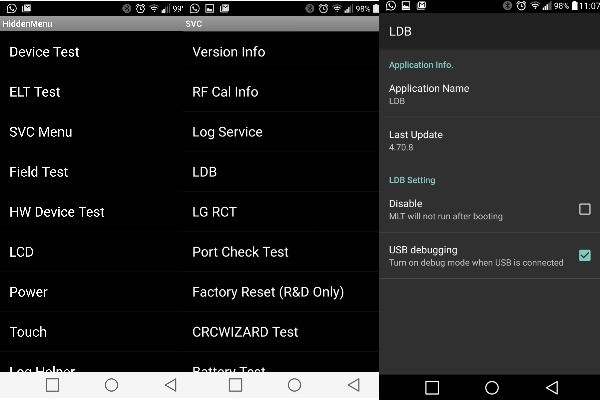The width and height of the screenshot is (600, 400).
Task: Tap the recent apps square in LDB screen
Action: pyautogui.click(x=432, y=388)
